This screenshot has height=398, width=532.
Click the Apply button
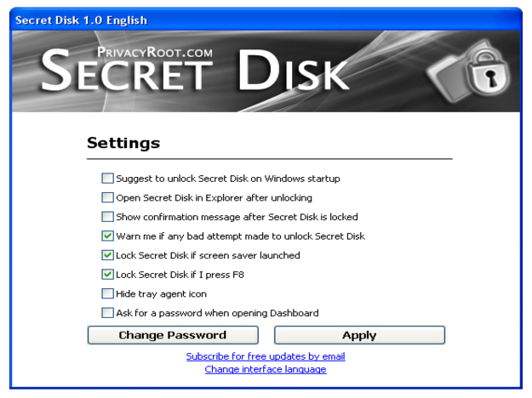[359, 335]
